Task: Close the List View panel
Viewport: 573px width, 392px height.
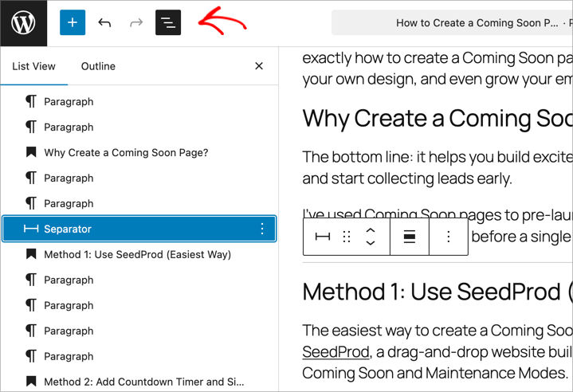Action: pyautogui.click(x=258, y=66)
